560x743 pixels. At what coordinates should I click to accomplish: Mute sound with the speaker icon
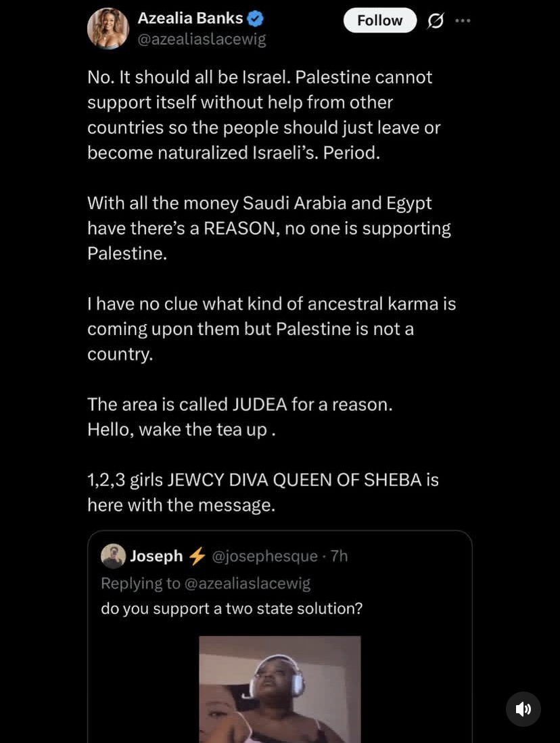tap(523, 709)
